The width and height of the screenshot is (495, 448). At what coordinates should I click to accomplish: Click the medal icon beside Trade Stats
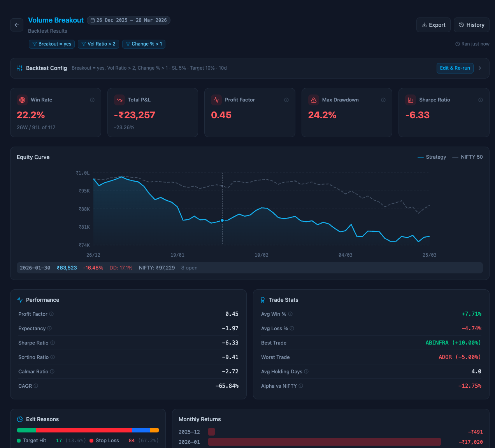[263, 300]
